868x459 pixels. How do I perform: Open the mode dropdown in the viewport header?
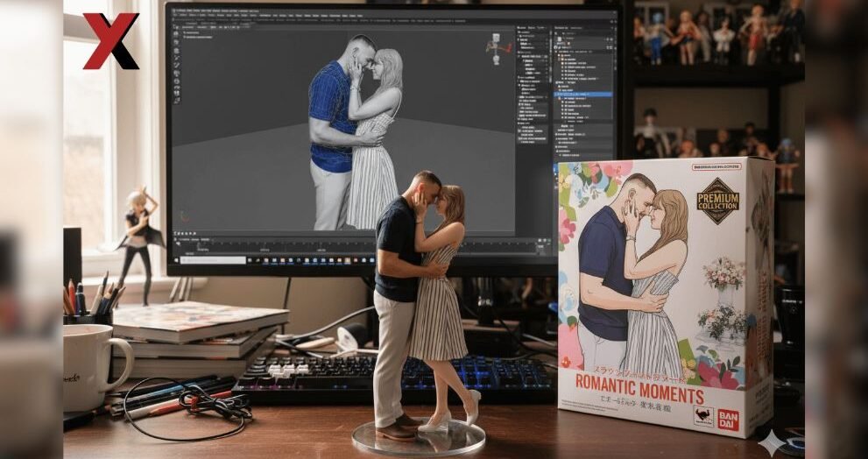point(188,25)
